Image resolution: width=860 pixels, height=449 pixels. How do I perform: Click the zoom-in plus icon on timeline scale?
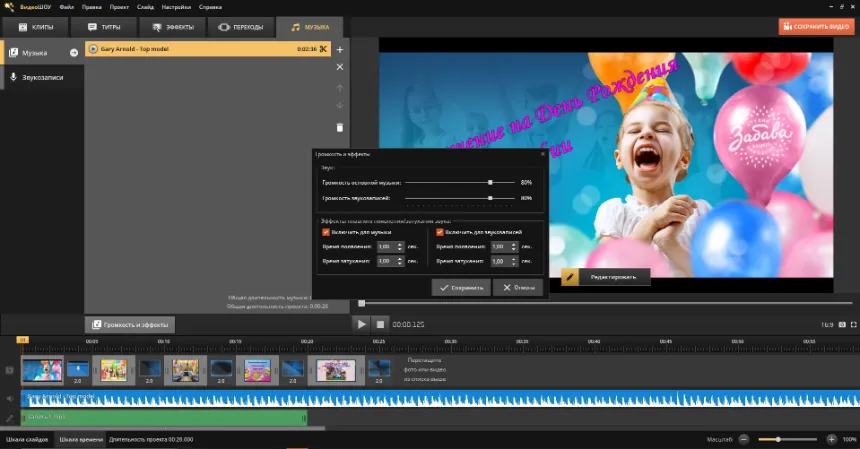[832, 439]
